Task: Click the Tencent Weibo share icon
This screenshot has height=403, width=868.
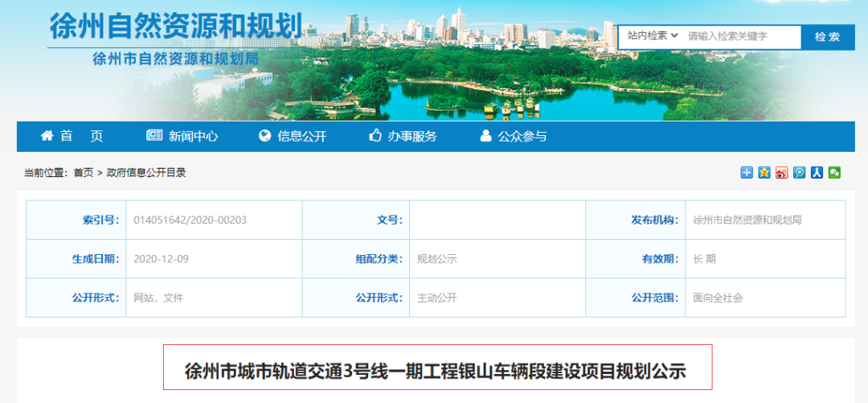Action: pos(800,172)
